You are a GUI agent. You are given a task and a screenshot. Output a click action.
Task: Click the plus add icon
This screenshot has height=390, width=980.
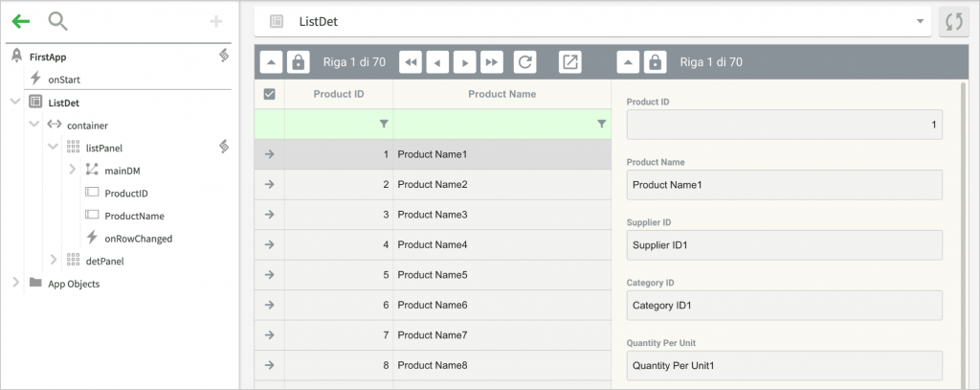[215, 22]
